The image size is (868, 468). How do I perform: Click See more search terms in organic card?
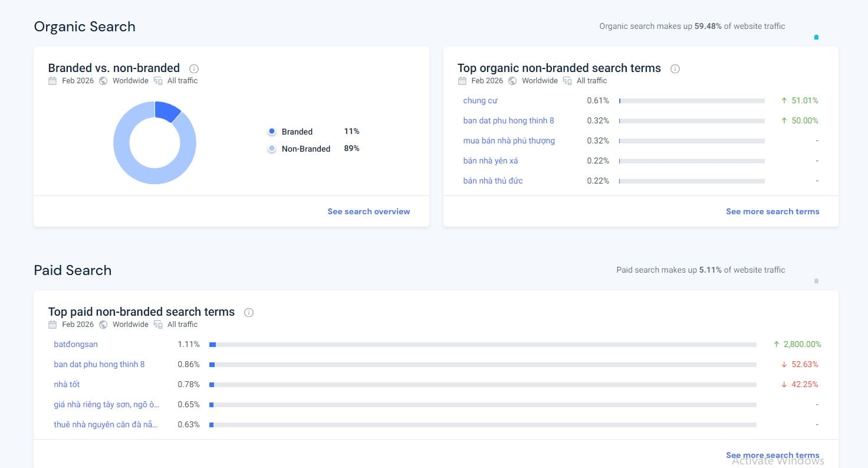[x=772, y=211]
